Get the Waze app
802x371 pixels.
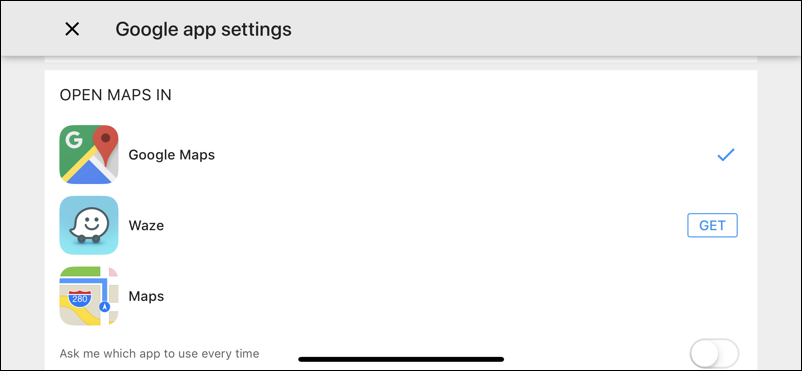click(x=712, y=225)
